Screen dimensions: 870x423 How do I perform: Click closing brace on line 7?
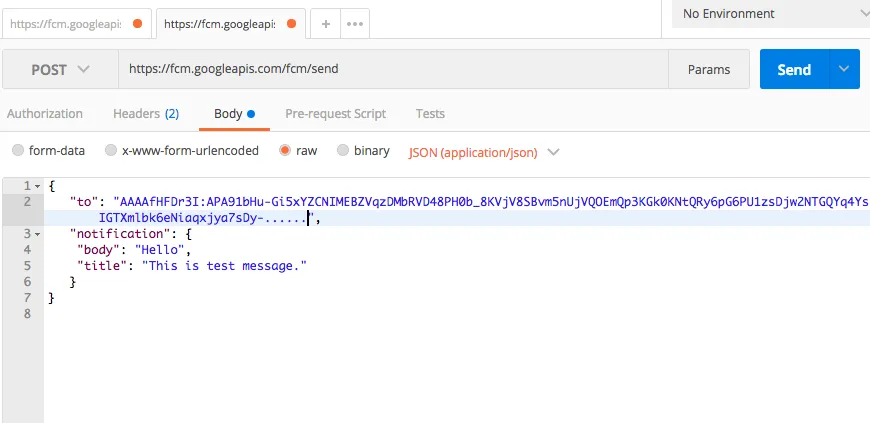coord(52,299)
